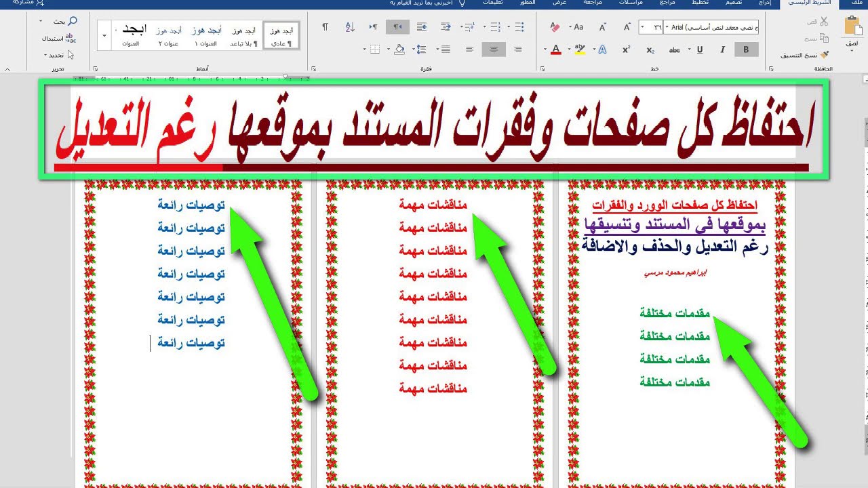Image resolution: width=868 pixels, height=488 pixels.
Task: Click the Clear Formatting eraser icon
Action: tap(555, 27)
